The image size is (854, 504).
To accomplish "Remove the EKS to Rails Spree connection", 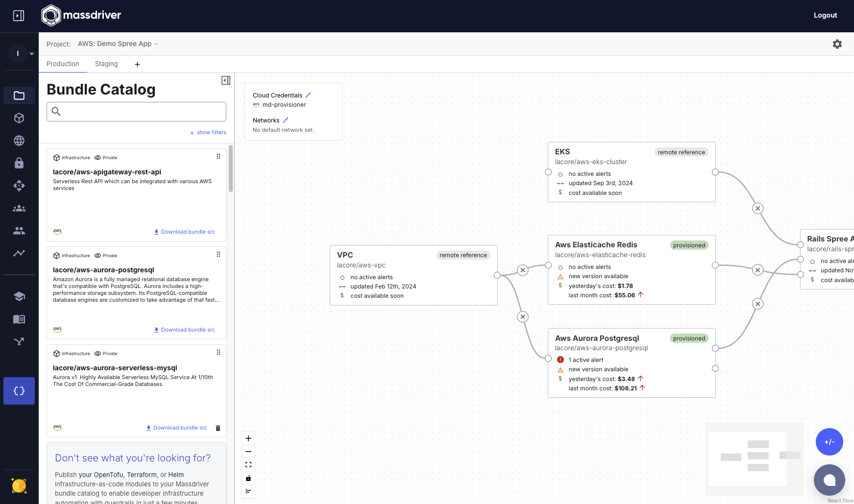I will tap(758, 208).
